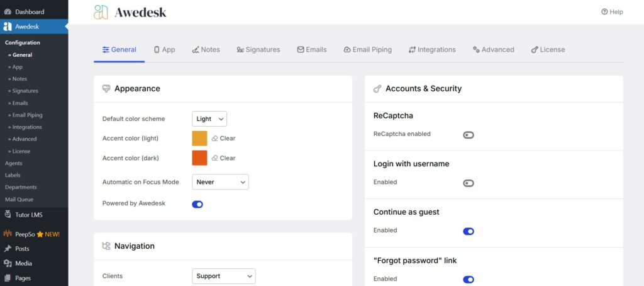
Task: Click the Media icon in sidebar
Action: point(8,263)
